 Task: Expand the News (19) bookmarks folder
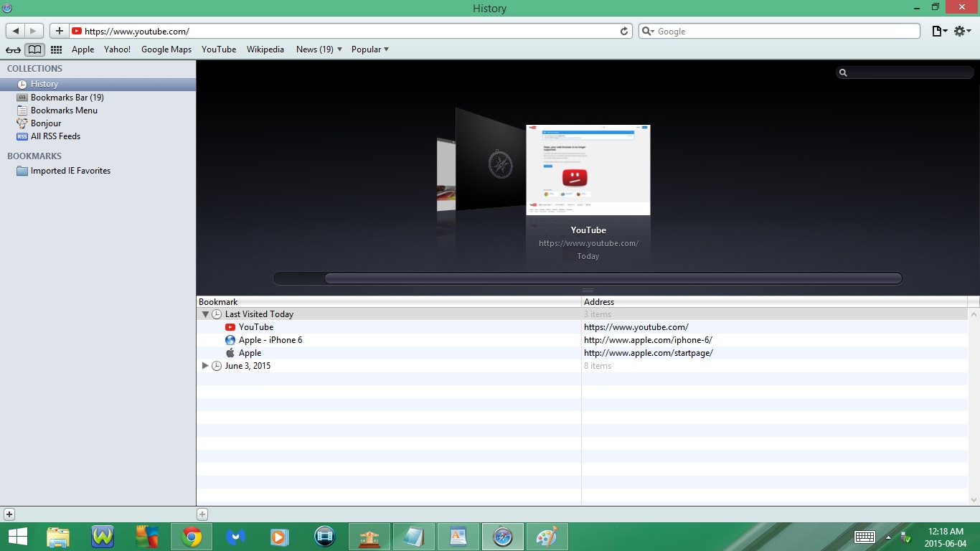coord(319,50)
